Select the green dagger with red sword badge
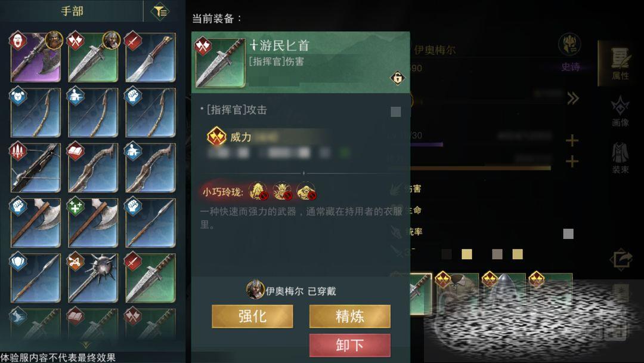 pyautogui.click(x=151, y=278)
